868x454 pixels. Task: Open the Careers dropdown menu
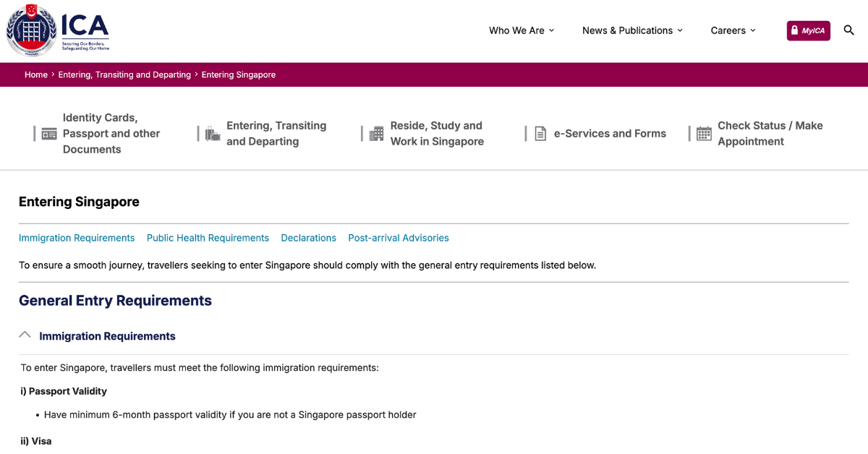[x=733, y=30]
